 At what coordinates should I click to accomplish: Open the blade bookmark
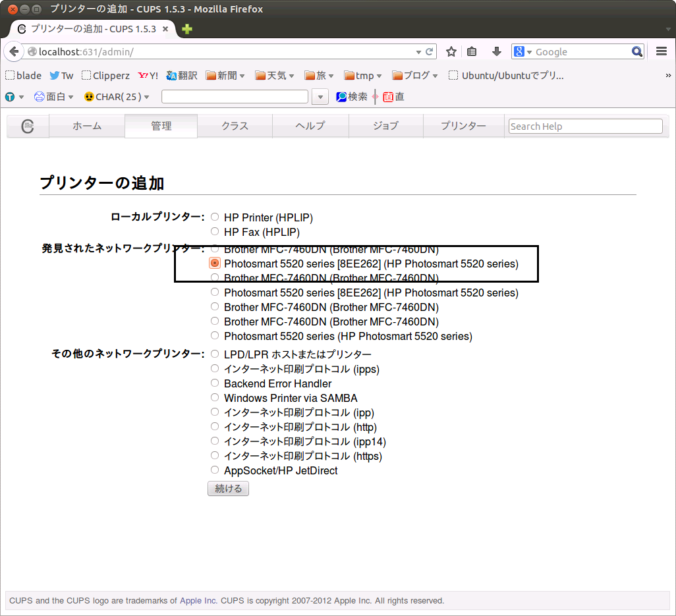[x=23, y=76]
